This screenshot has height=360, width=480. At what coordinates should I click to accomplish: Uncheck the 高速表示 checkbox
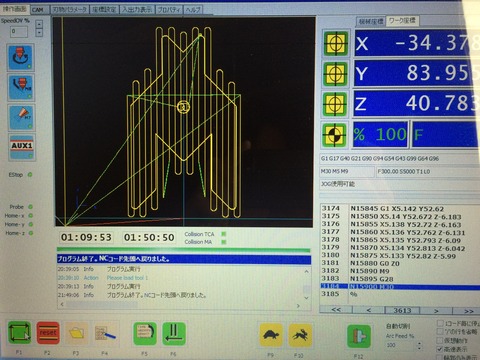point(440,349)
